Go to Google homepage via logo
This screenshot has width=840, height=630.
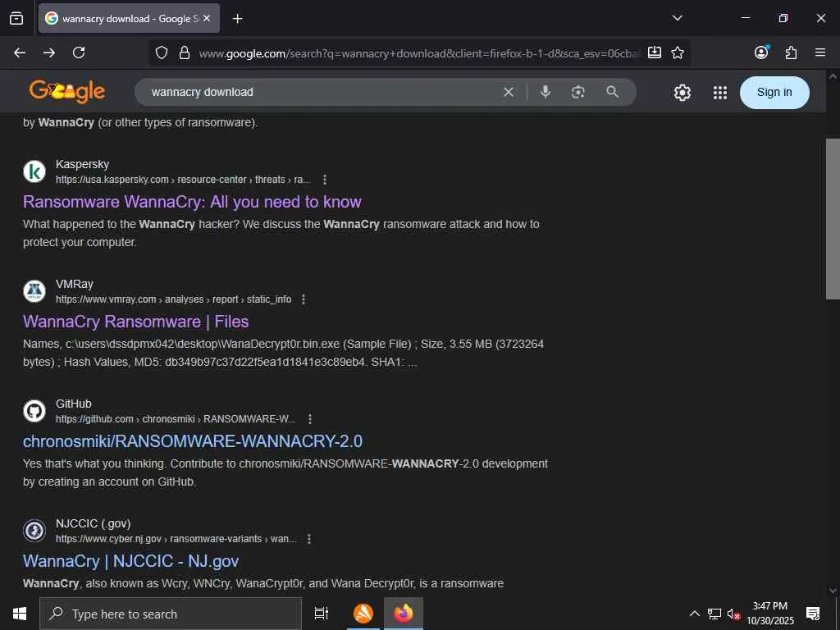point(67,92)
